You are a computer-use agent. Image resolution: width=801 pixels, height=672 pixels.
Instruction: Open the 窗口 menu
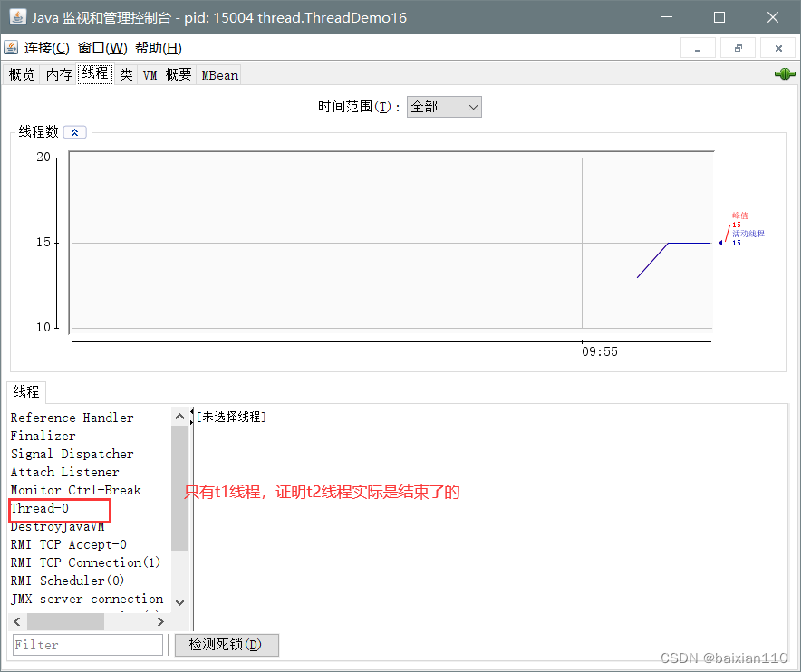102,48
